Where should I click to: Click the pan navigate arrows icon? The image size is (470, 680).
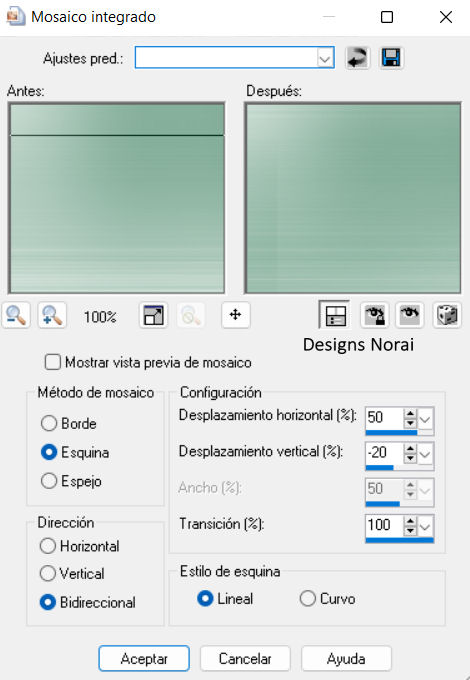pyautogui.click(x=235, y=315)
